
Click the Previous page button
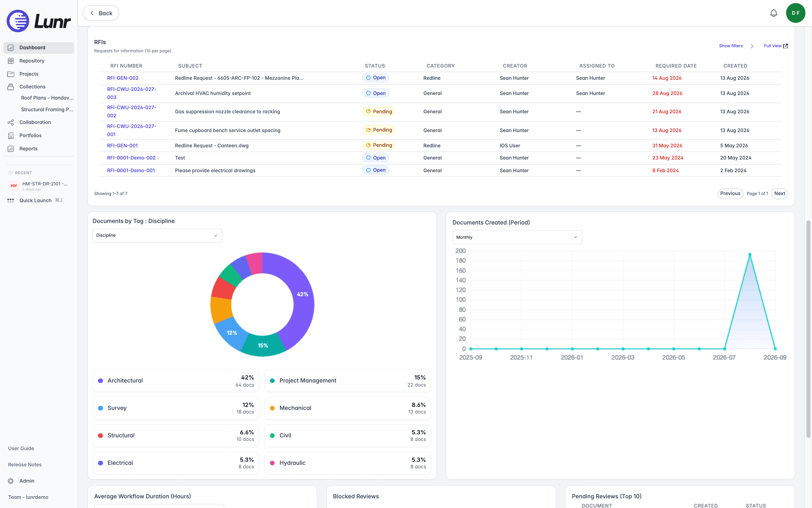pyautogui.click(x=730, y=194)
